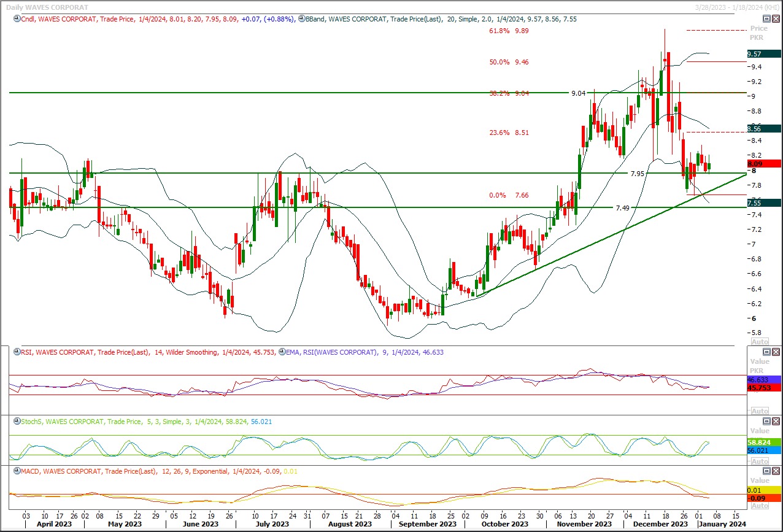Image resolution: width=783 pixels, height=532 pixels.
Task: Maximize the StochS indicator pane
Action: pyautogui.click(x=767, y=422)
